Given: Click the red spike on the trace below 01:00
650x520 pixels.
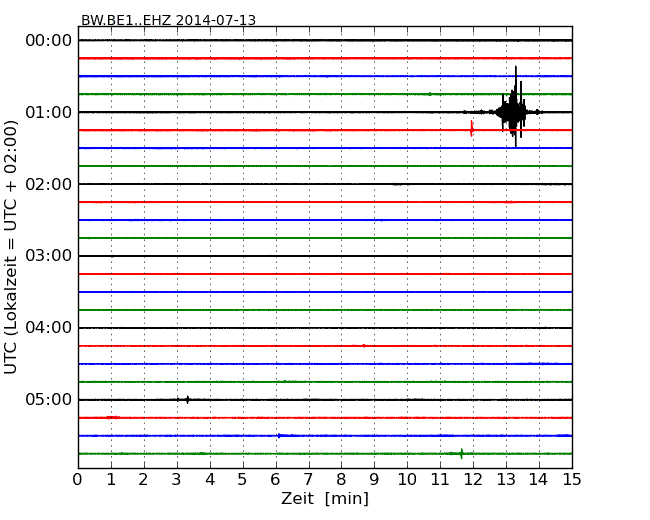Looking at the screenshot, I should pos(471,129).
